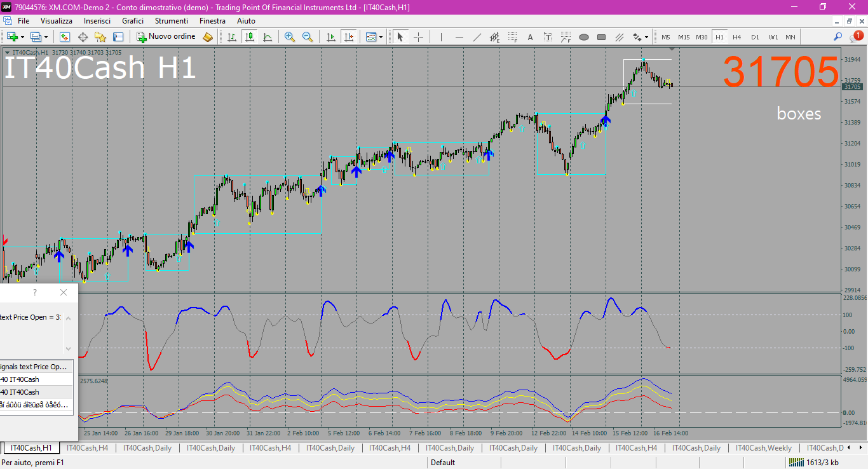
Task: Expand the Profiles dropdown arrow
Action: pyautogui.click(x=46, y=37)
